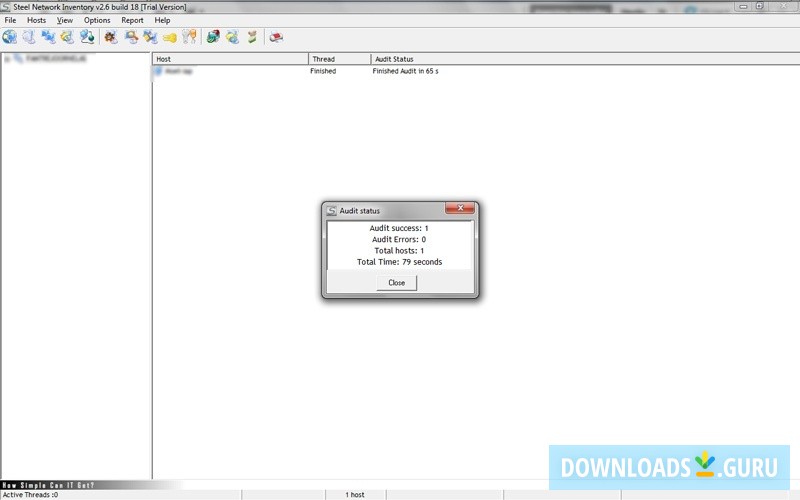Click 'Audit success: 1' text in dialog
This screenshot has width=800, height=500.
pyautogui.click(x=399, y=228)
